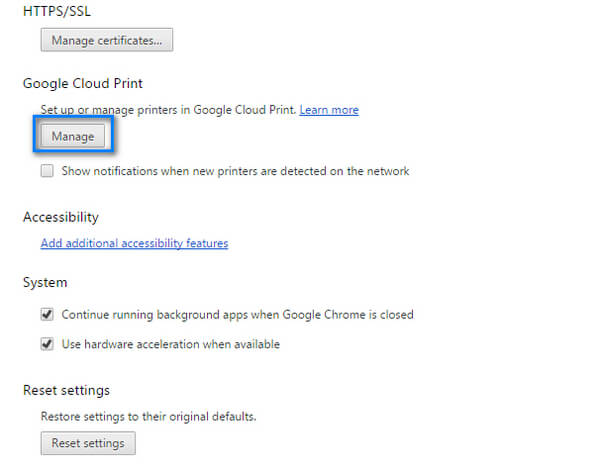
Task: Uncheck the Continue running background apps checkbox
Action: pos(47,314)
